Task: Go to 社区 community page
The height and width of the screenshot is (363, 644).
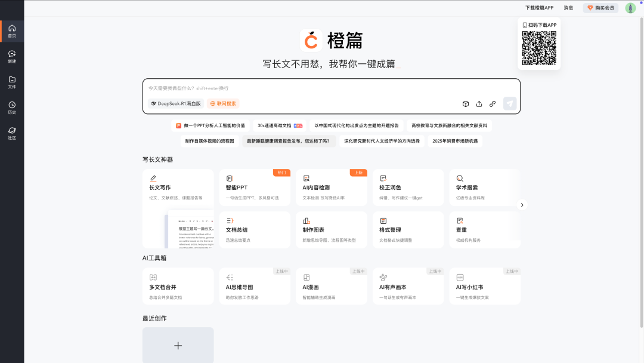Action: pos(12,133)
